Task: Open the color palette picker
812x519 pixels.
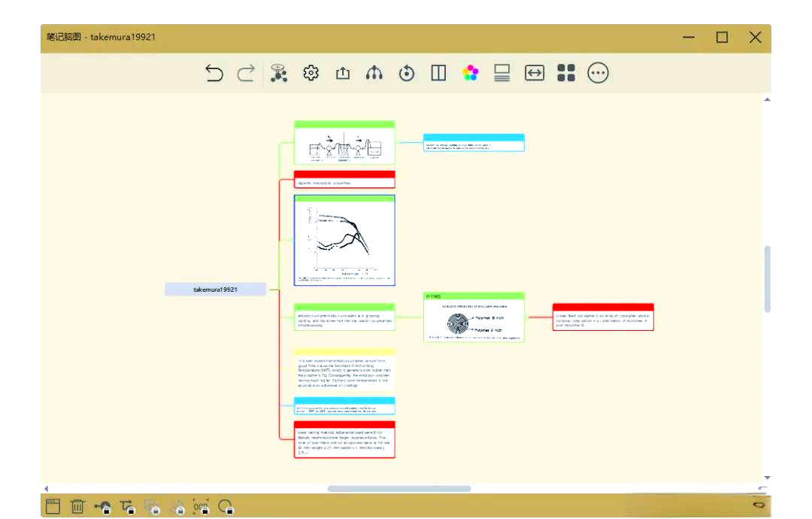Action: point(471,73)
